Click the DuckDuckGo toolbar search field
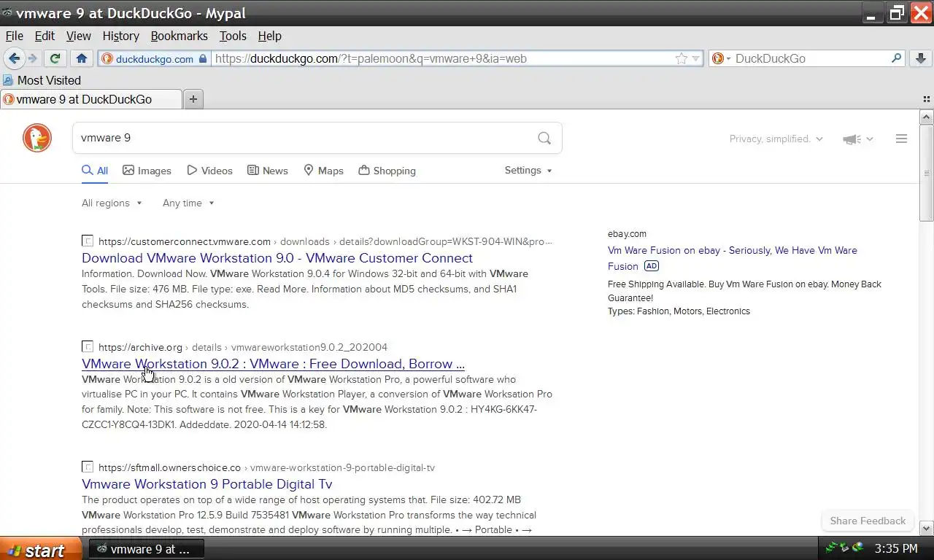Image resolution: width=934 pixels, height=560 pixels. pyautogui.click(x=811, y=58)
